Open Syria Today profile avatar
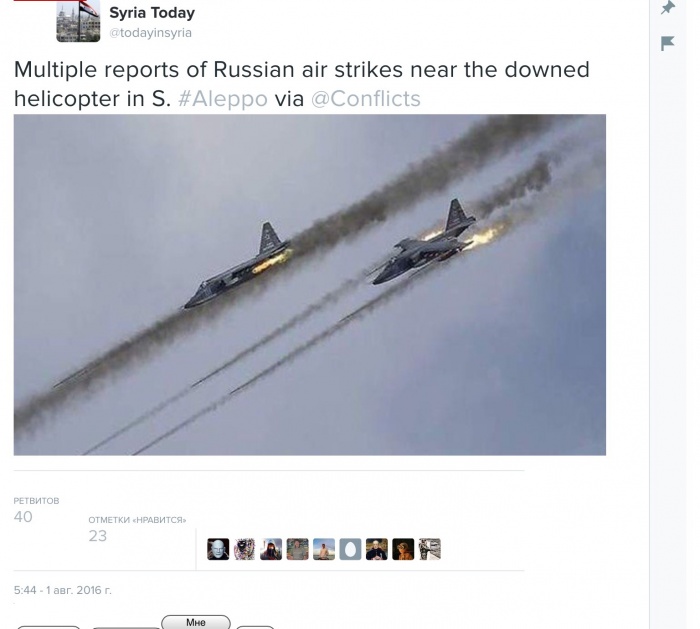 [78, 21]
